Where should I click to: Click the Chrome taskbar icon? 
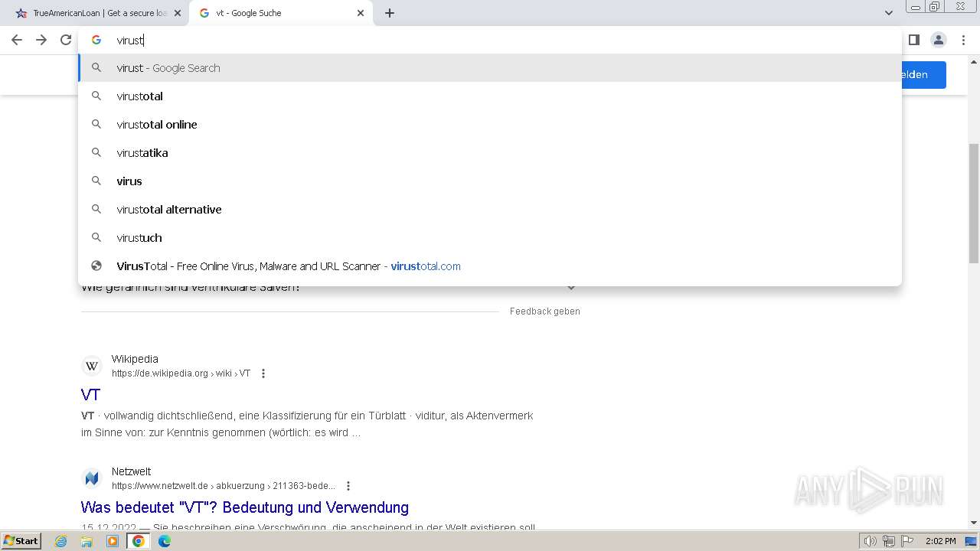click(139, 541)
